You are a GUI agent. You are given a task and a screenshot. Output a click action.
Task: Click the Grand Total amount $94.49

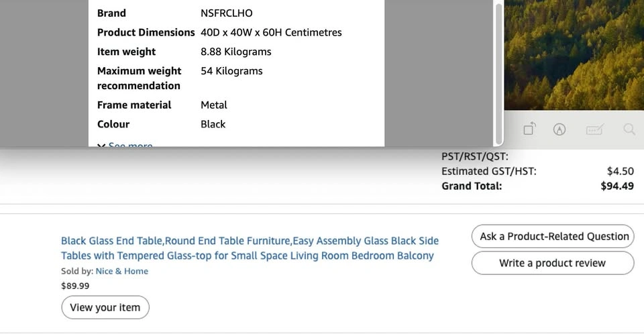coord(616,186)
